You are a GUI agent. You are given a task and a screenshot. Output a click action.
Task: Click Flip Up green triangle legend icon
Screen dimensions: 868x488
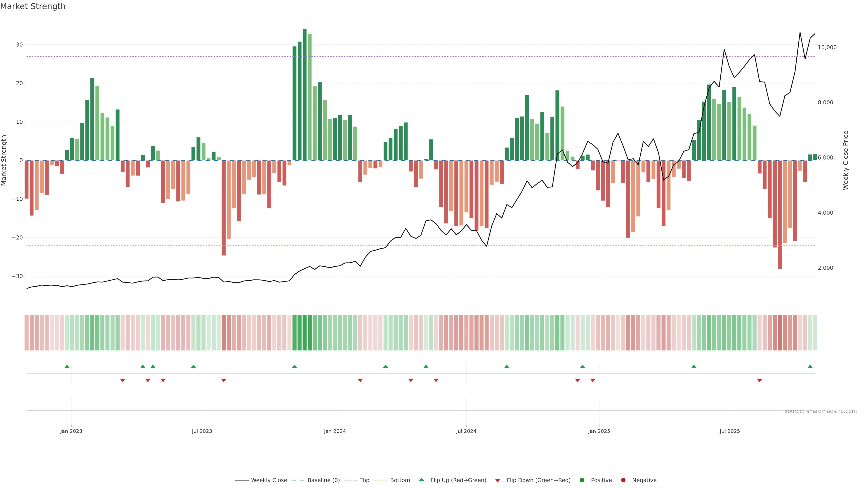tap(421, 480)
